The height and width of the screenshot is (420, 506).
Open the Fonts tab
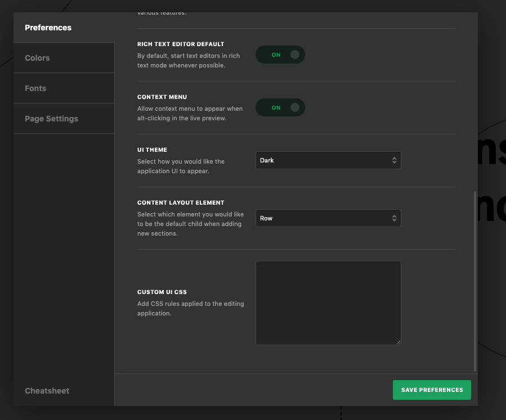[x=35, y=88]
